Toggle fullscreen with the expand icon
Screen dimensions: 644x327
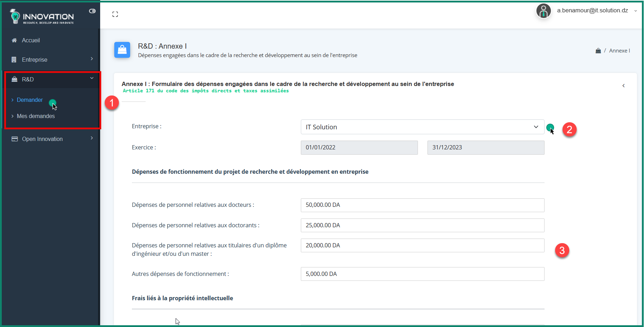(x=115, y=14)
